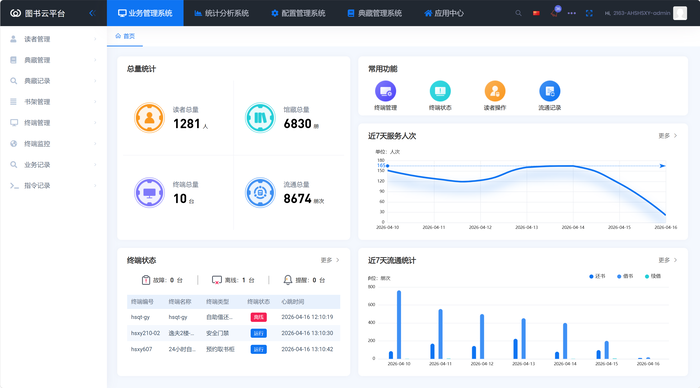Open the notification bell with badge

point(555,12)
